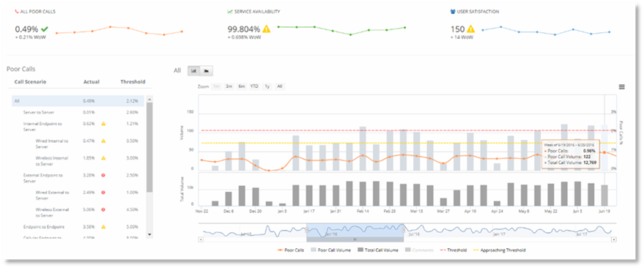The height and width of the screenshot is (268, 644).
Task: Toggle the Total Call Volume legend series
Action: 378,250
